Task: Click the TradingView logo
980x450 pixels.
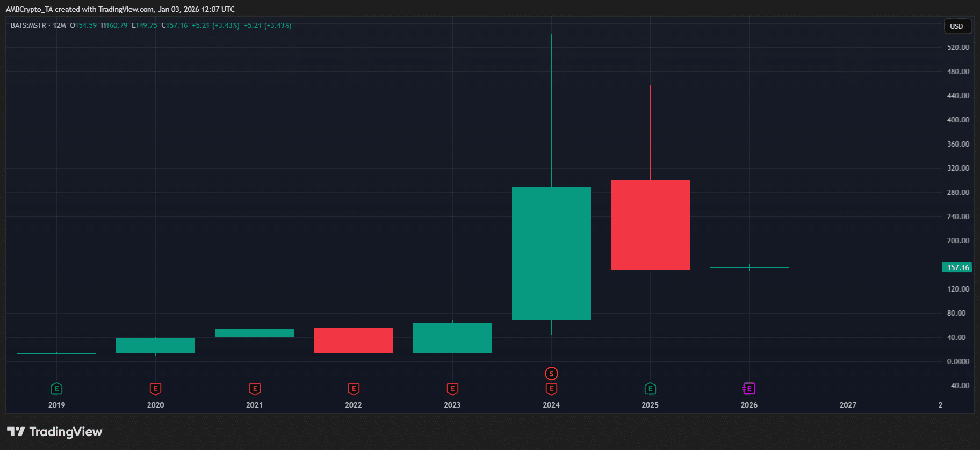Action: click(x=54, y=432)
